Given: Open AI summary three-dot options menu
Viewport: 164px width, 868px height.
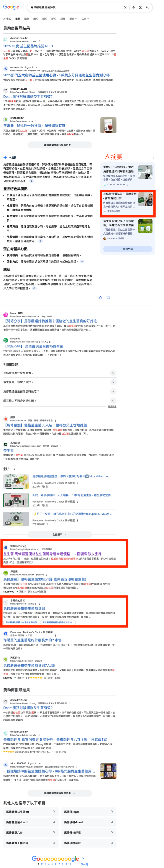Looking at the screenshot, I should pos(154,157).
